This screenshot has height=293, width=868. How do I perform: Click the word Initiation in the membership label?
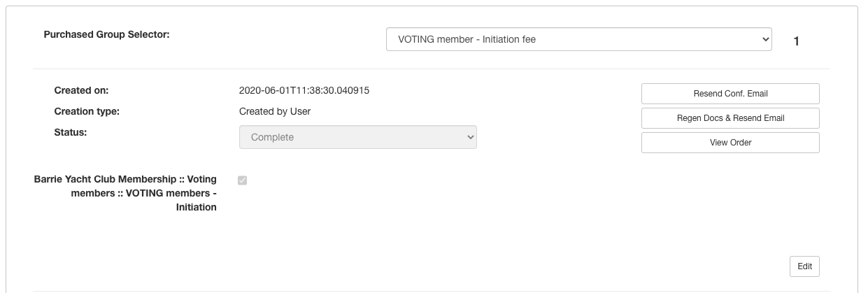click(196, 208)
